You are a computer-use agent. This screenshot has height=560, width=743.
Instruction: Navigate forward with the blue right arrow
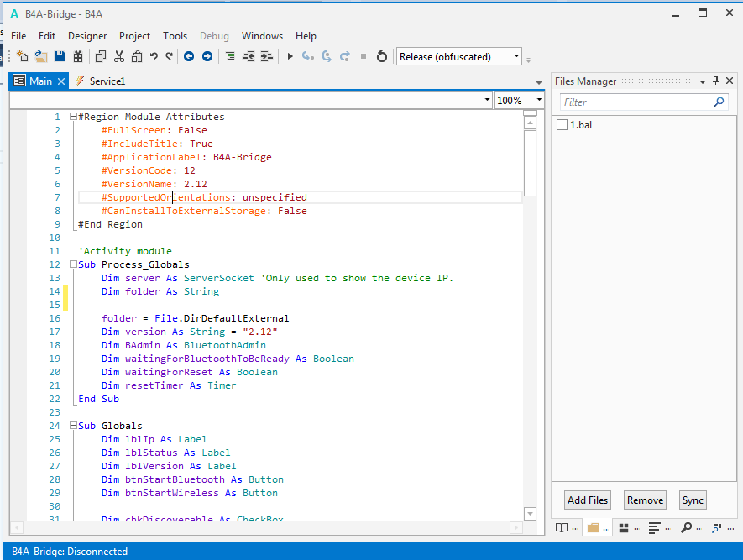coord(207,56)
